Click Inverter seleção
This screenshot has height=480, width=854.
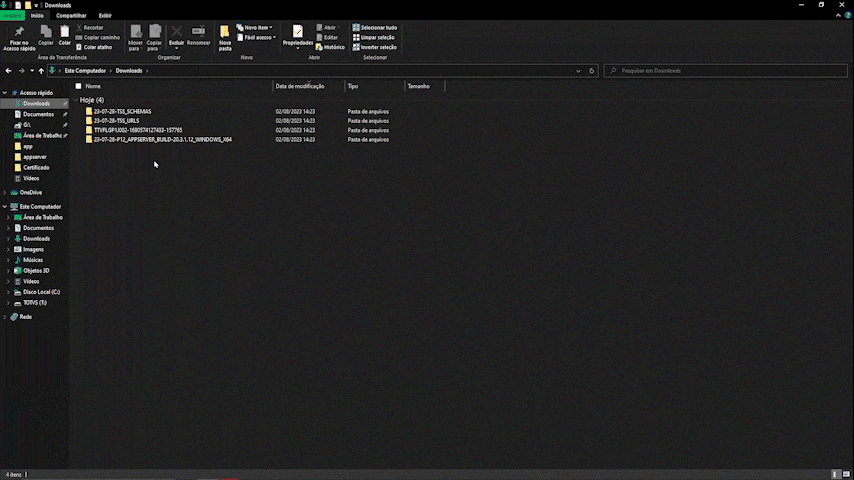pos(375,47)
